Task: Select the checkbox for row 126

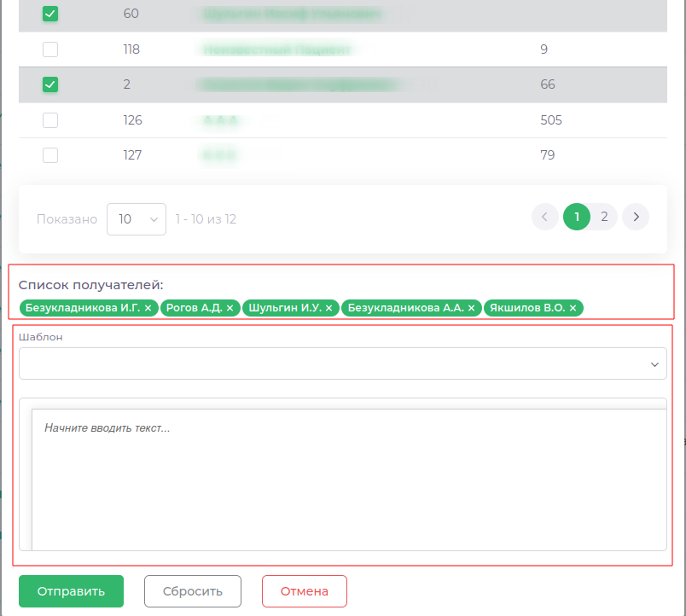Action: coord(50,120)
